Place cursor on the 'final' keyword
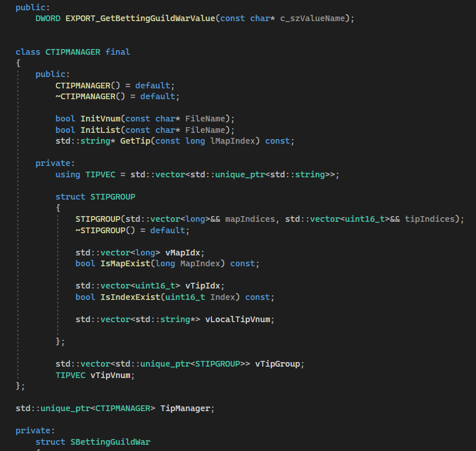 (x=117, y=52)
